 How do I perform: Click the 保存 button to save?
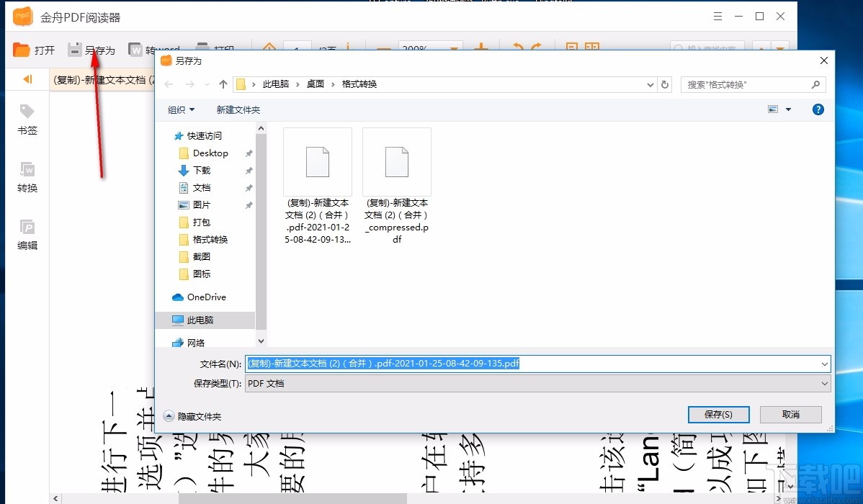[717, 414]
